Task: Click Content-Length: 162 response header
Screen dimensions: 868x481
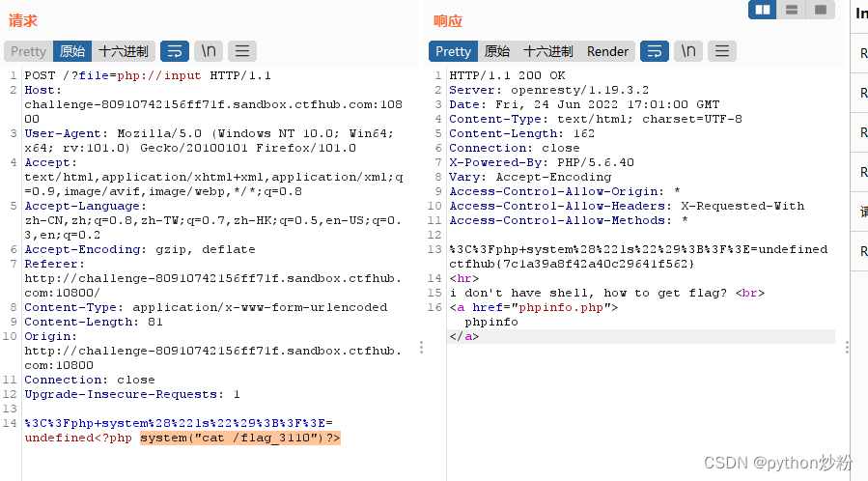Action: coord(521,133)
